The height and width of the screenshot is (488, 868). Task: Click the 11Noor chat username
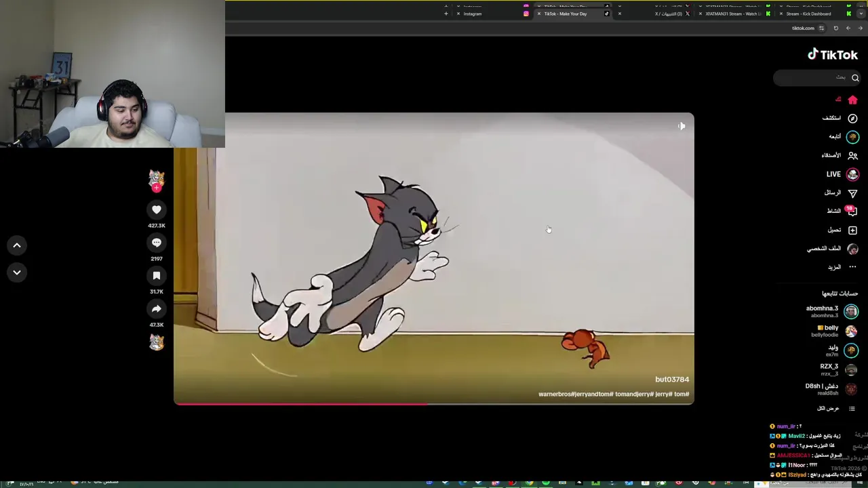(x=795, y=465)
